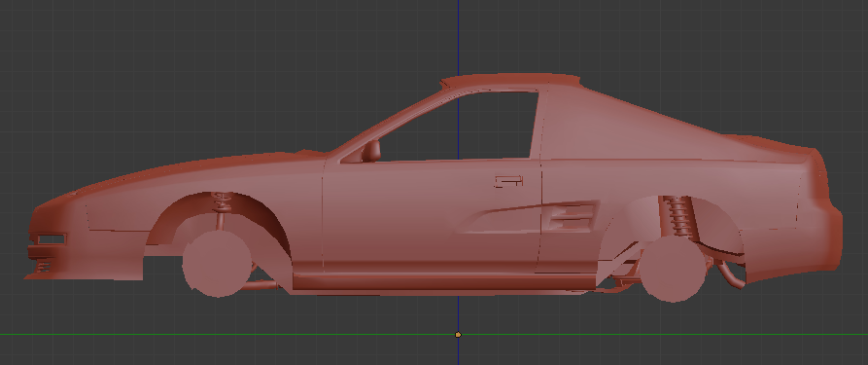
Task: Click the door handle on the car door
Action: point(508,181)
